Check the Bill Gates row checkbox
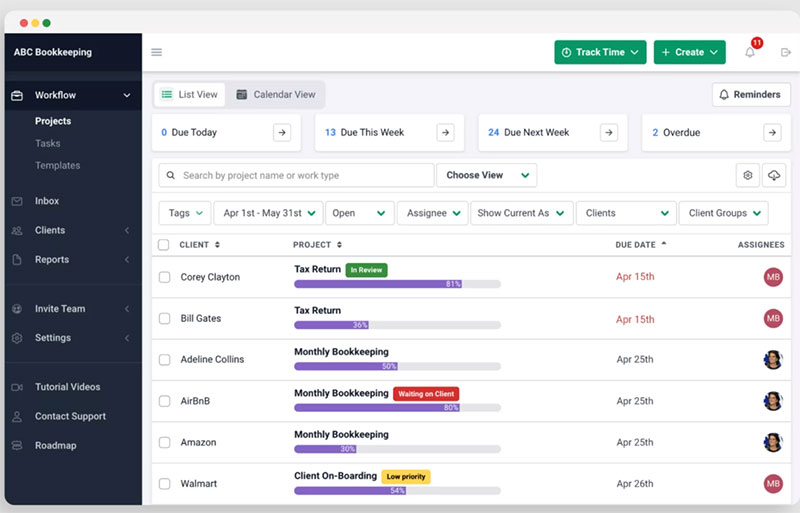 [164, 319]
